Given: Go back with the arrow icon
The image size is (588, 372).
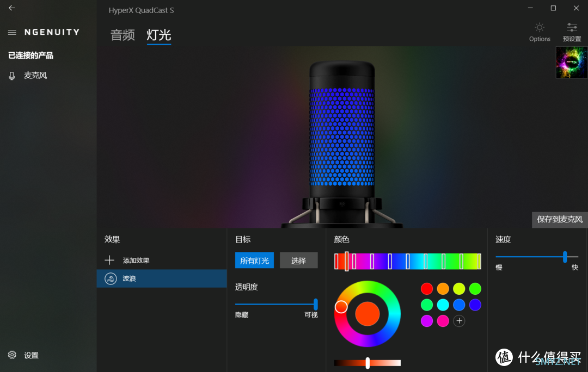Looking at the screenshot, I should tap(12, 8).
